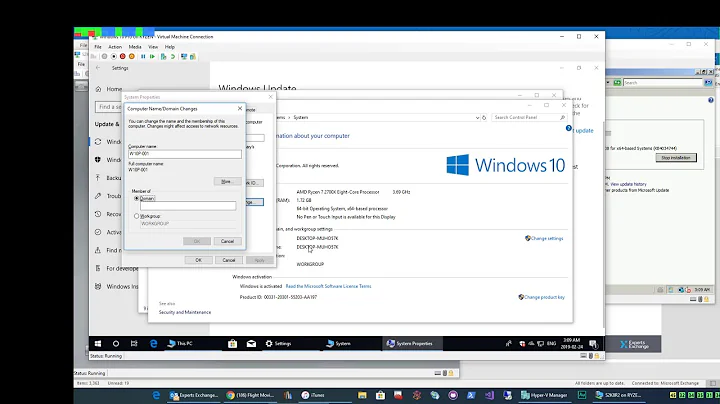Screen dimensions: 720x404
Task: Click the Domain name text field
Action: (188, 206)
